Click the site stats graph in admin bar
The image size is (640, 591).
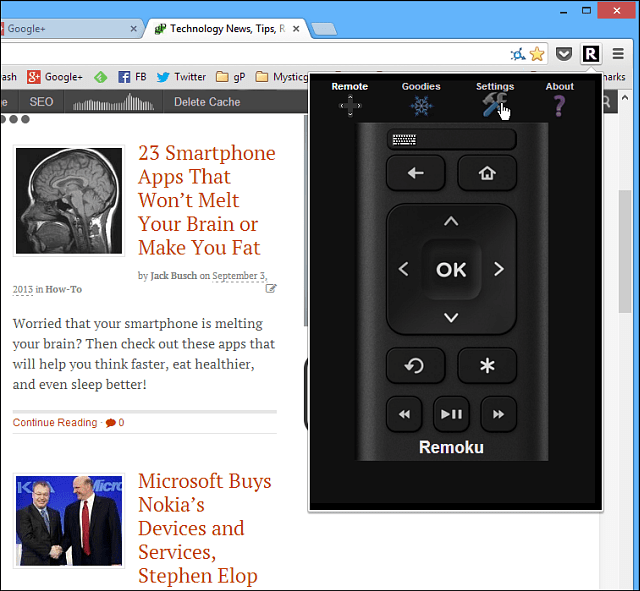[113, 102]
